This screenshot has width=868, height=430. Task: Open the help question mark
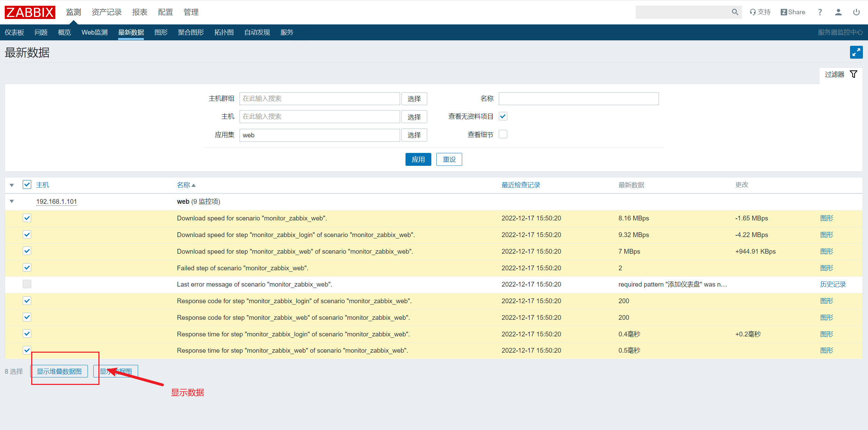pyautogui.click(x=820, y=12)
